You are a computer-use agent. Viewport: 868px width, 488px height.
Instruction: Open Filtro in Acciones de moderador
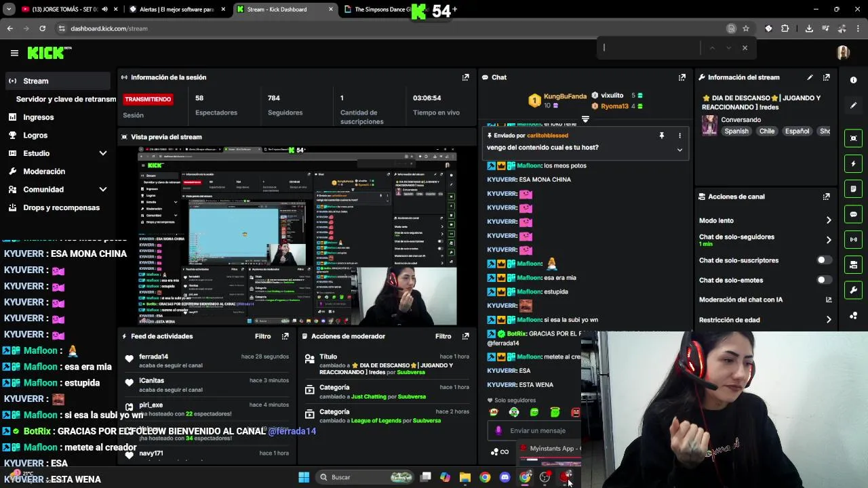pyautogui.click(x=443, y=336)
